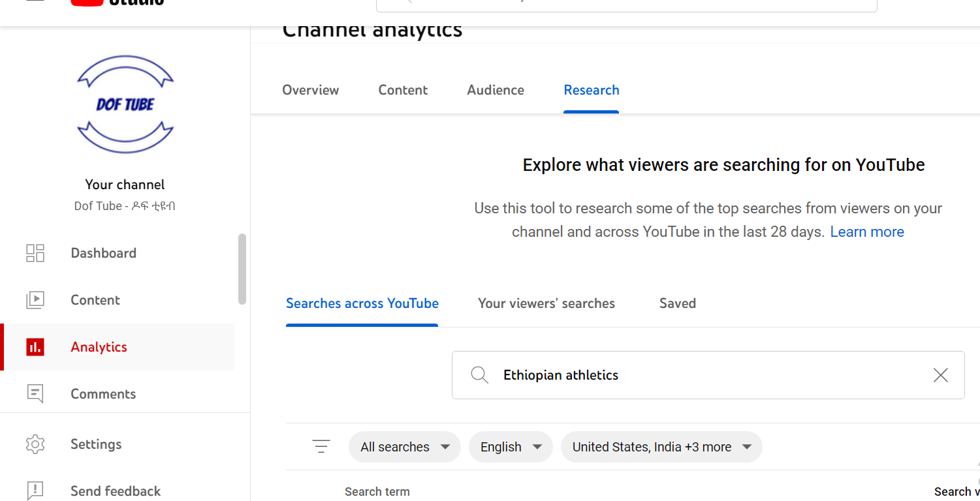The height and width of the screenshot is (501, 980).
Task: Click the search magnifier icon beside Ethiopian athletics
Action: click(480, 375)
